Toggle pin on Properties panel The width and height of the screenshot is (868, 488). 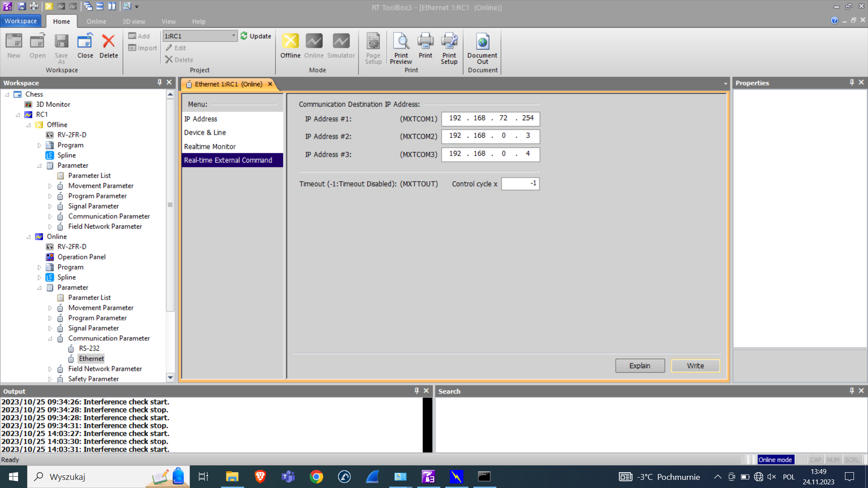(x=851, y=82)
